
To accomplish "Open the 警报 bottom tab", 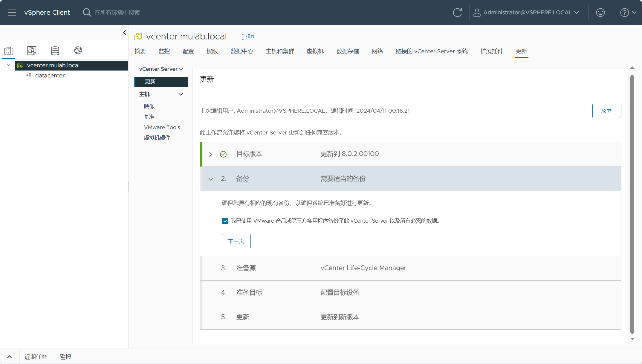I will [65, 357].
